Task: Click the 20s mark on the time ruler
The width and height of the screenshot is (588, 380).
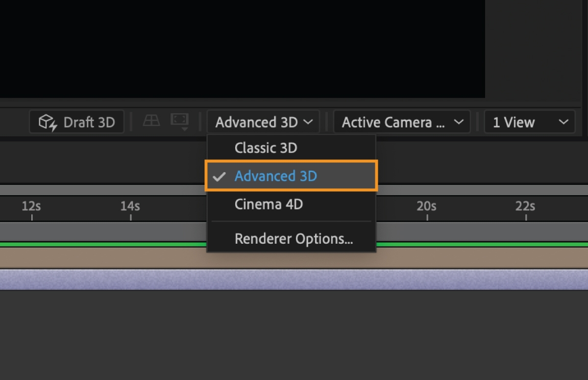Action: click(x=426, y=207)
